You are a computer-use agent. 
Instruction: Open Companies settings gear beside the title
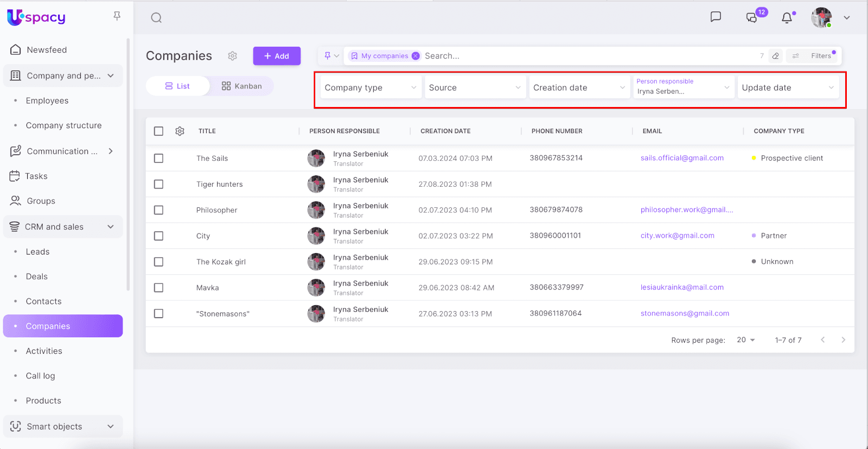(233, 56)
